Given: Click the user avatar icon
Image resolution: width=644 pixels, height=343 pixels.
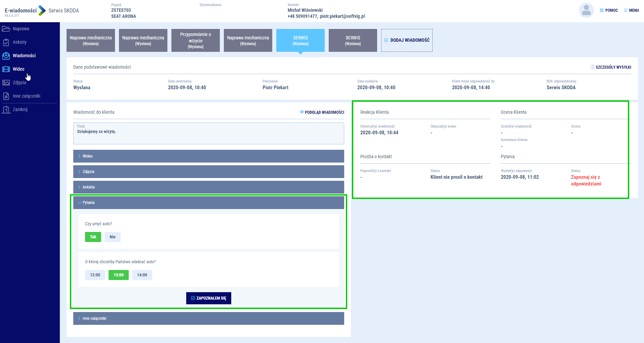Looking at the screenshot, I should coord(586,10).
